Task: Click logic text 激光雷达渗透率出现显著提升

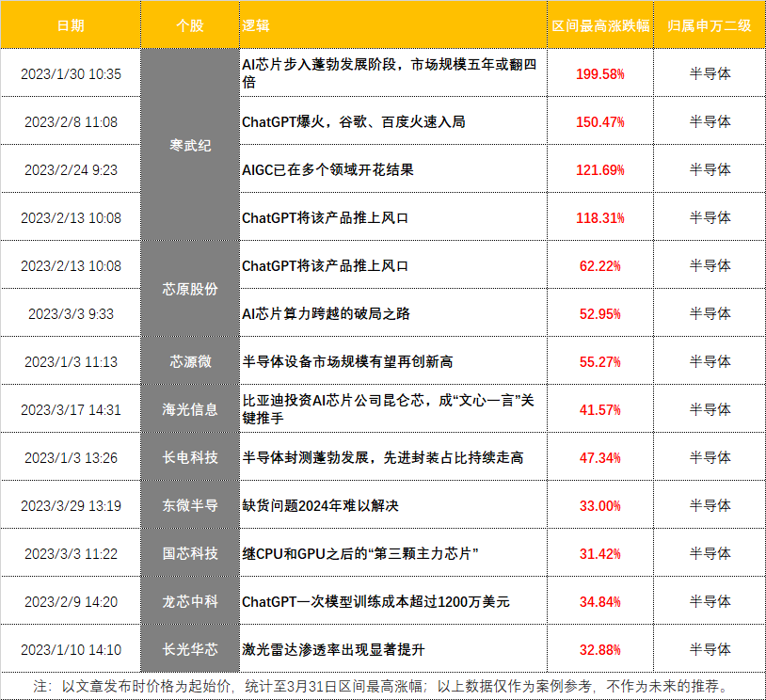Action: tap(334, 650)
